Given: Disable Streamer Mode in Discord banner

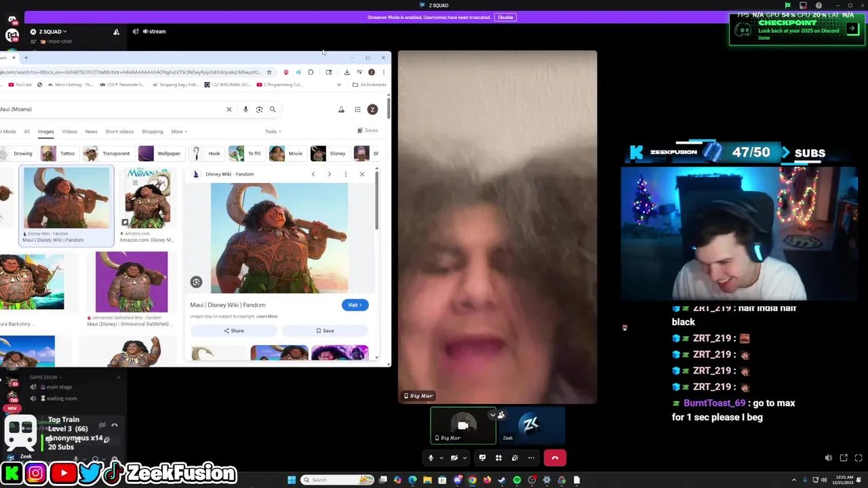Looking at the screenshot, I should (505, 17).
